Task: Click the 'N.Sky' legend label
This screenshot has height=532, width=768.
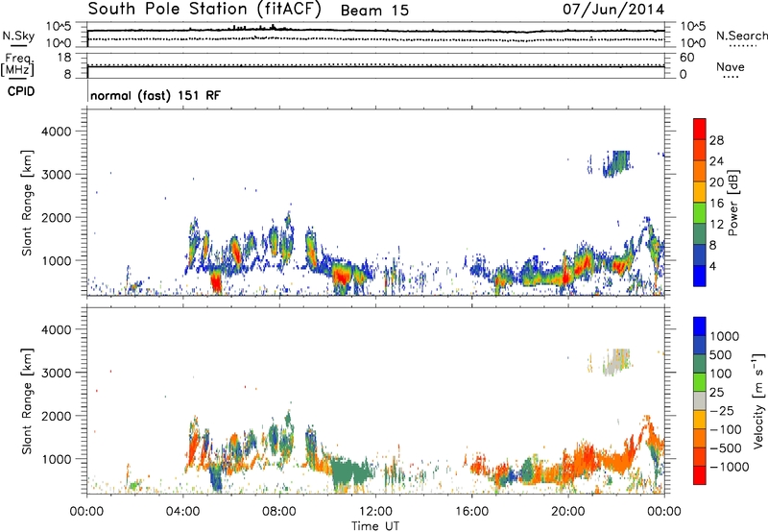Action: click(18, 36)
